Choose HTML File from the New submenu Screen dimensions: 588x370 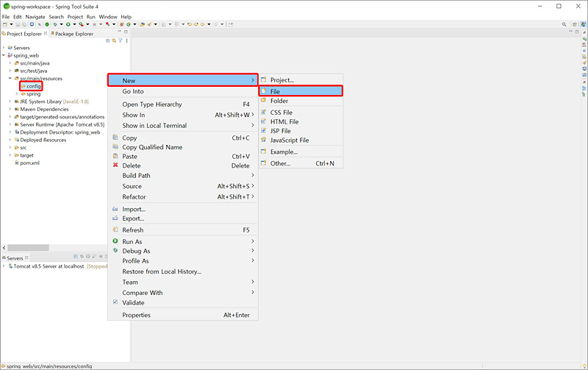click(301, 121)
